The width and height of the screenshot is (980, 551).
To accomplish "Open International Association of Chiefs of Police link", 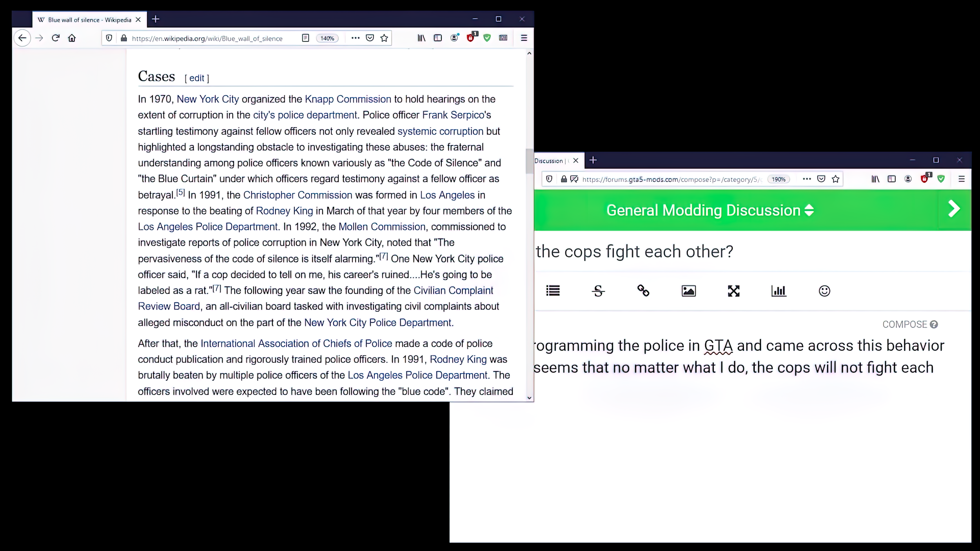I will point(296,343).
